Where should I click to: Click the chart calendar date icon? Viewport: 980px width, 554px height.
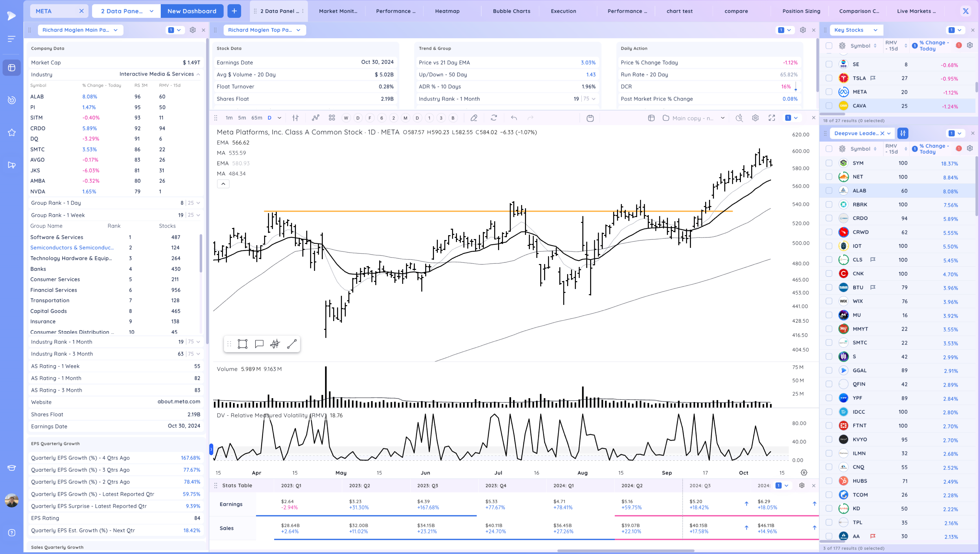[x=590, y=118]
